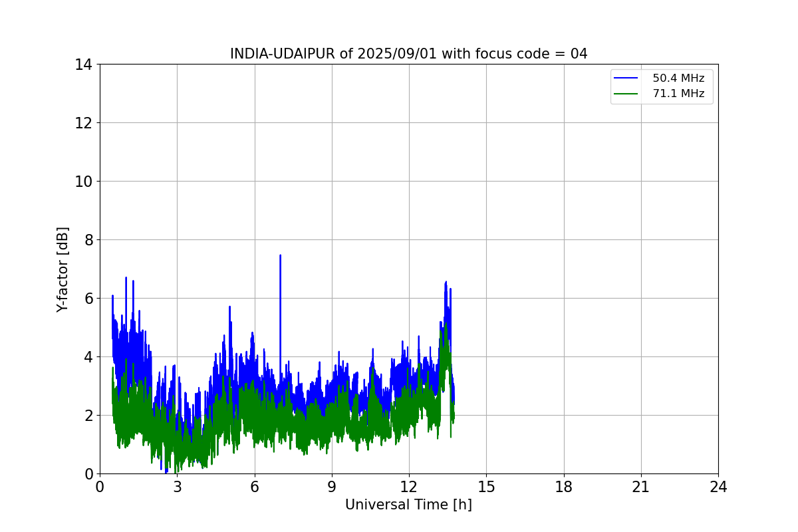Click the Universal Time [h] axis label

[x=408, y=505]
